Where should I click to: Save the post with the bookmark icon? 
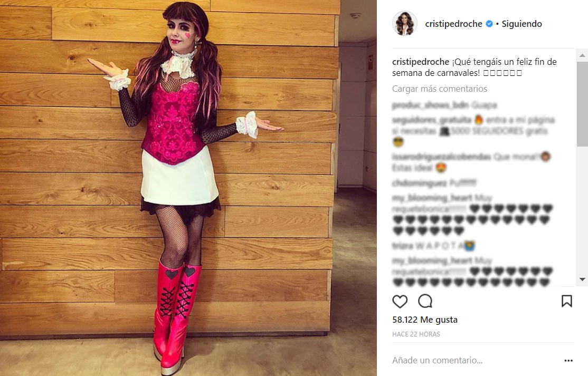pyautogui.click(x=567, y=301)
